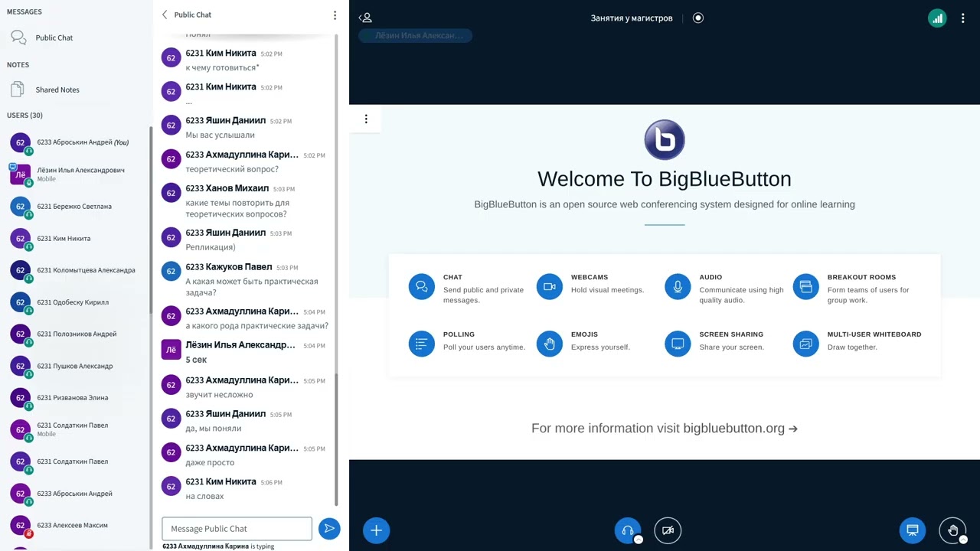Click the Лё avatar of Лёзин in users list
The width and height of the screenshot is (980, 551).
click(20, 174)
